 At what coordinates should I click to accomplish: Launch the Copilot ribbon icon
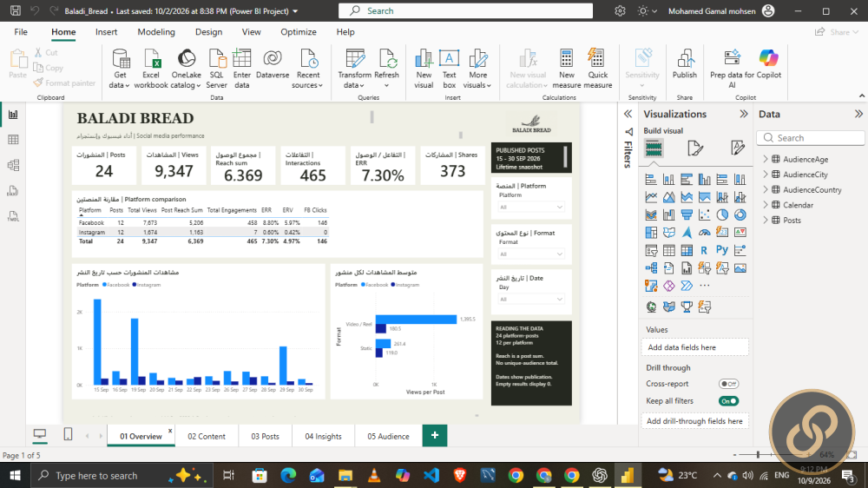tap(769, 58)
